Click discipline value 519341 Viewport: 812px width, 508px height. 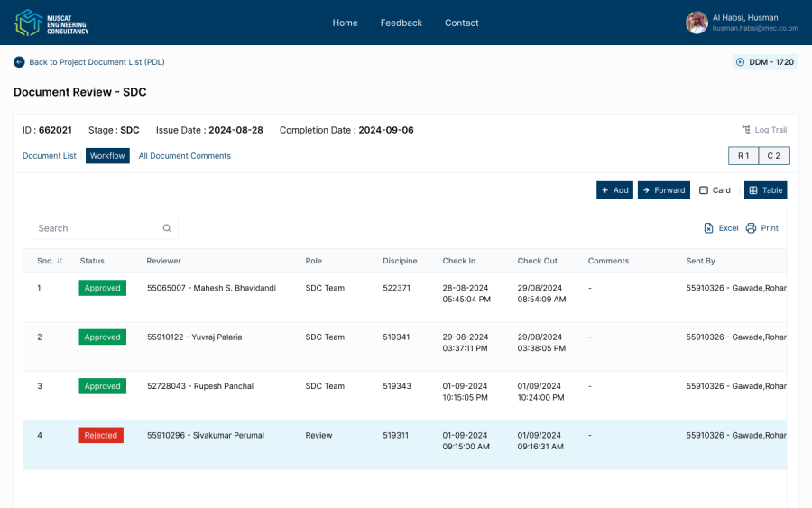396,337
